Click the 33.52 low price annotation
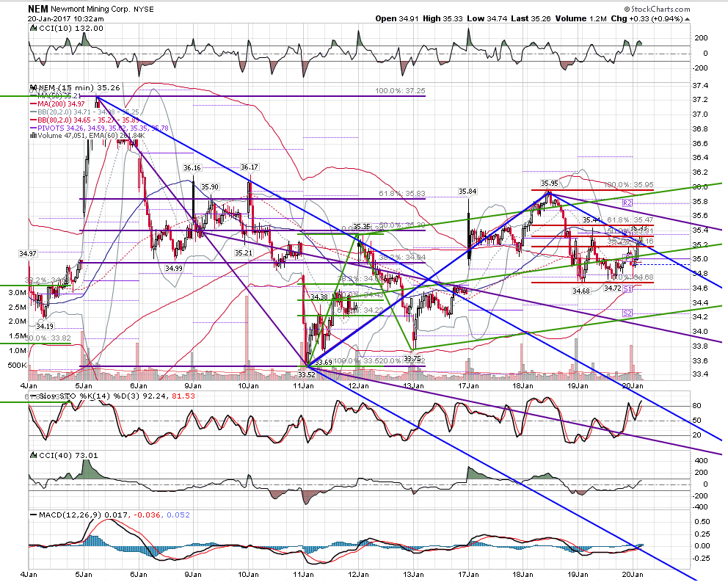Image resolution: width=728 pixels, height=585 pixels. point(307,374)
